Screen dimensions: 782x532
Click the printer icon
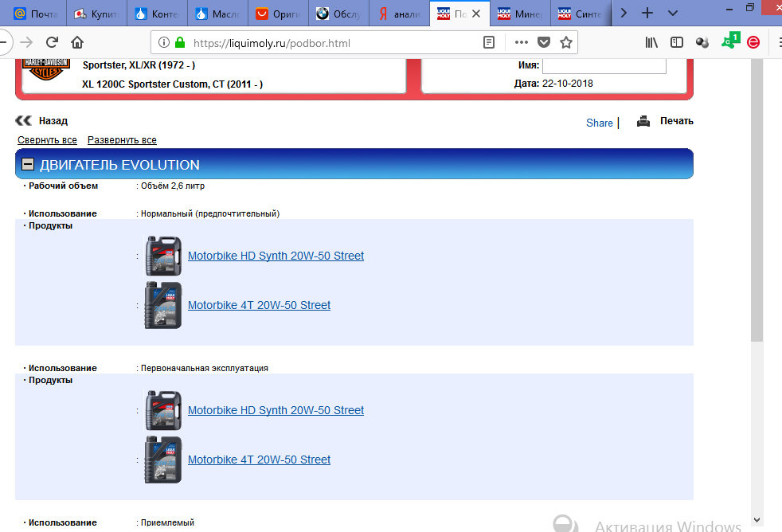tap(643, 121)
